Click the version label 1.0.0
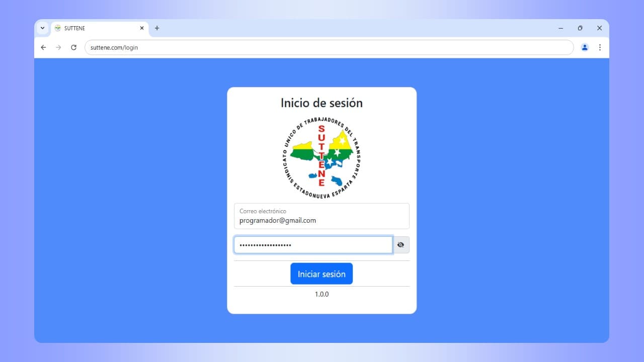This screenshot has height=362, width=644. [321, 294]
